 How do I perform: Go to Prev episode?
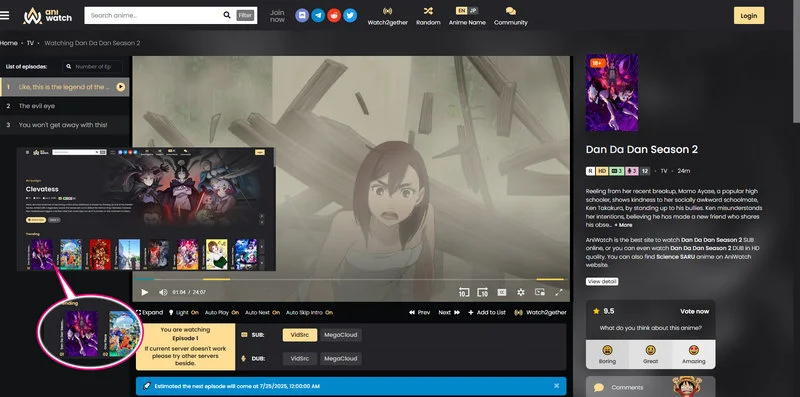(419, 312)
